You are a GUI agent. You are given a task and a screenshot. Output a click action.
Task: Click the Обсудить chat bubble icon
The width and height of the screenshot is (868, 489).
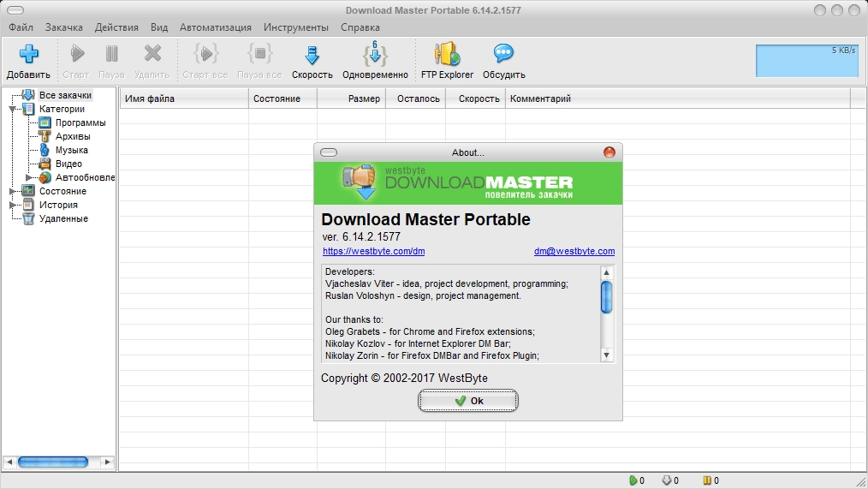pos(503,54)
